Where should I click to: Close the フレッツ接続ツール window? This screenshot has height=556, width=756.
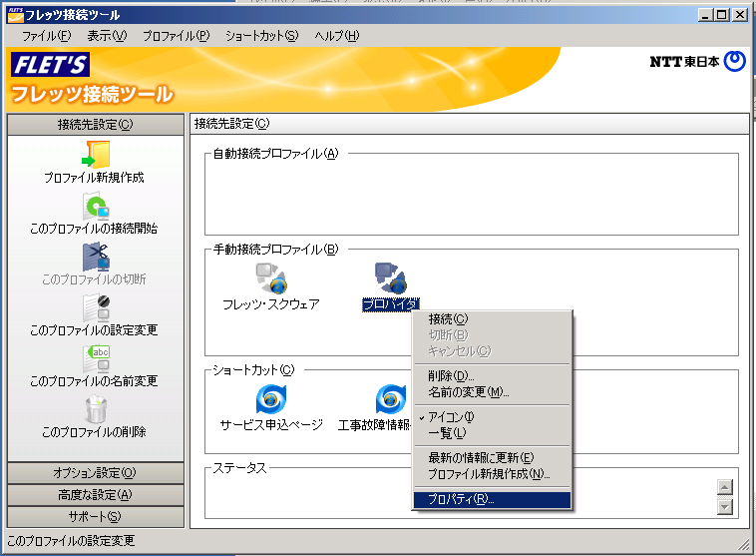740,15
